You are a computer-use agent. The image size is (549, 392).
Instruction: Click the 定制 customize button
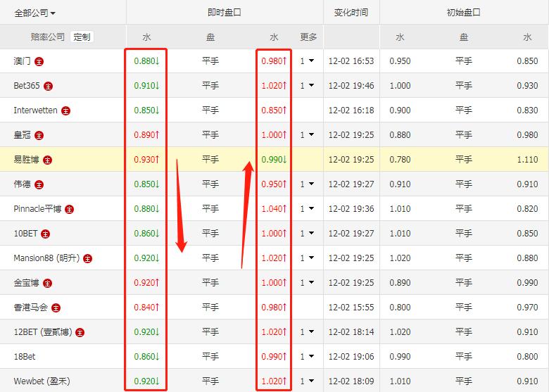[82, 37]
